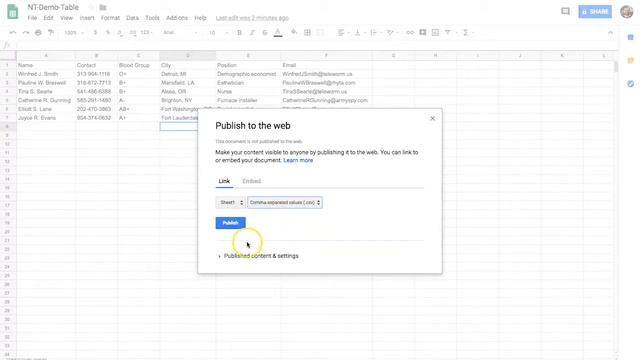Activate the paint format tool

pyautogui.click(x=51, y=33)
